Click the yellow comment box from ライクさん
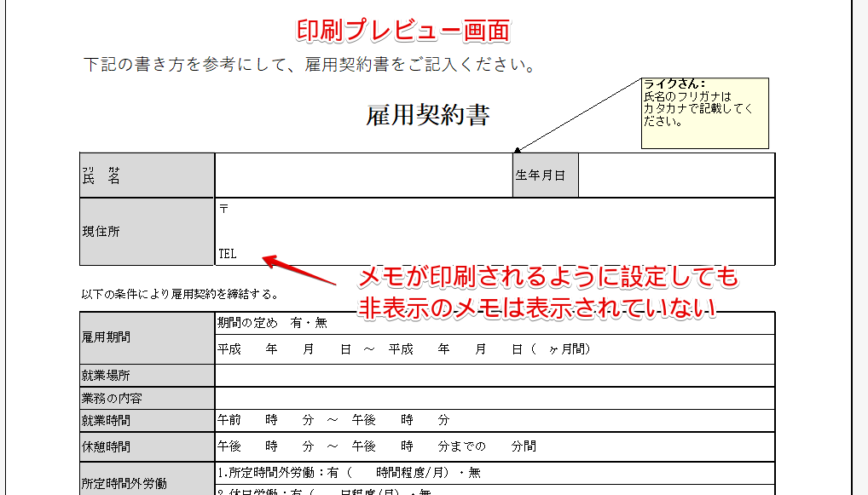This screenshot has height=495, width=868. pos(704,112)
